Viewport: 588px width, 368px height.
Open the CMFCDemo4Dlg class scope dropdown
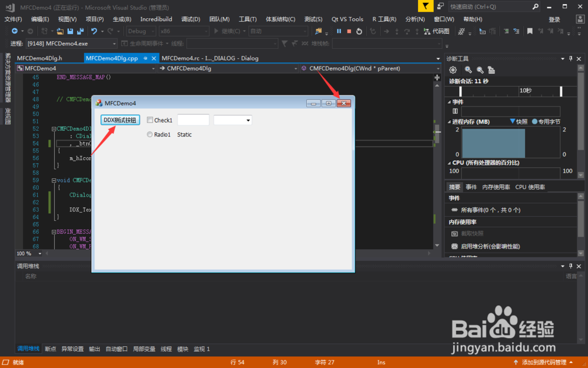click(x=228, y=68)
